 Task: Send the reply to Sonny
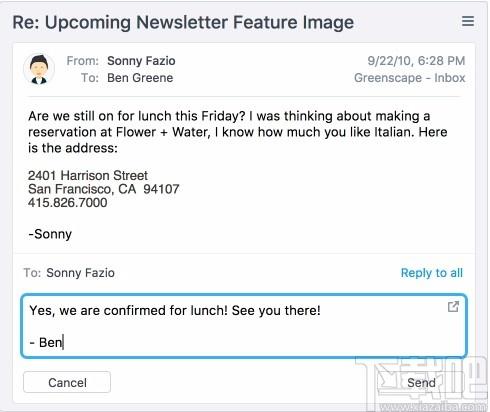click(421, 383)
